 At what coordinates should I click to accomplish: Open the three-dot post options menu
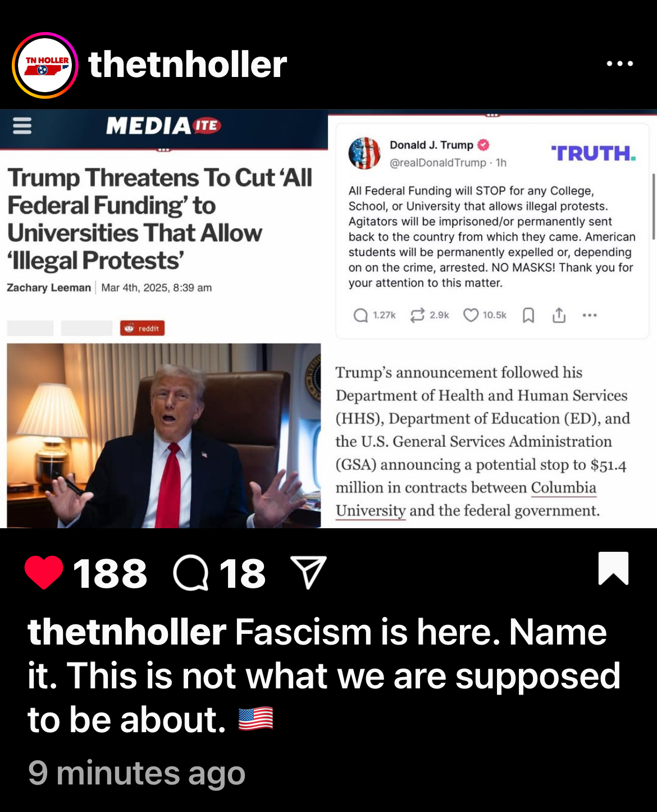(x=620, y=63)
